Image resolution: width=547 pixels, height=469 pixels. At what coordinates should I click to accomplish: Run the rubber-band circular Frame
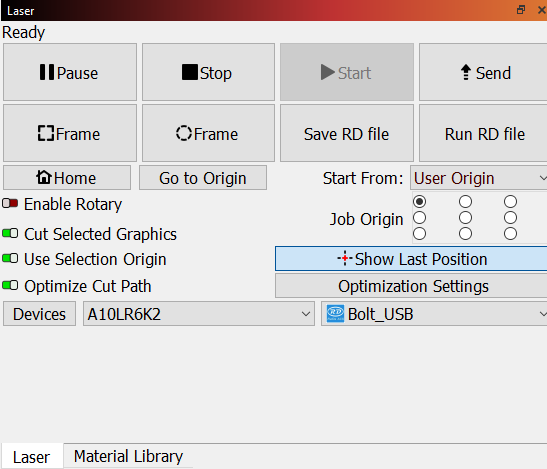(x=208, y=133)
